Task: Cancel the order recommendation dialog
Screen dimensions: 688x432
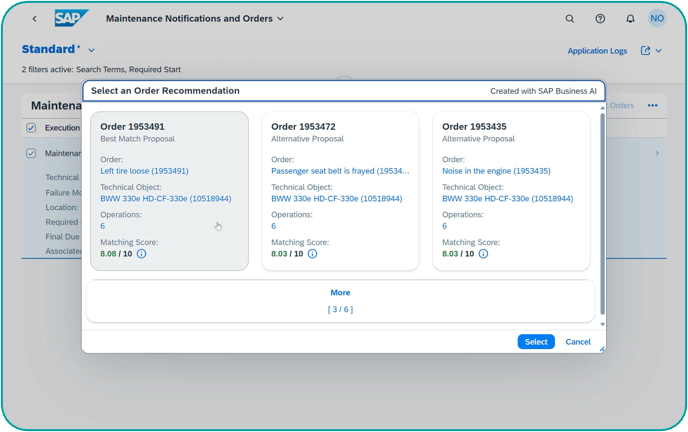Action: point(578,342)
